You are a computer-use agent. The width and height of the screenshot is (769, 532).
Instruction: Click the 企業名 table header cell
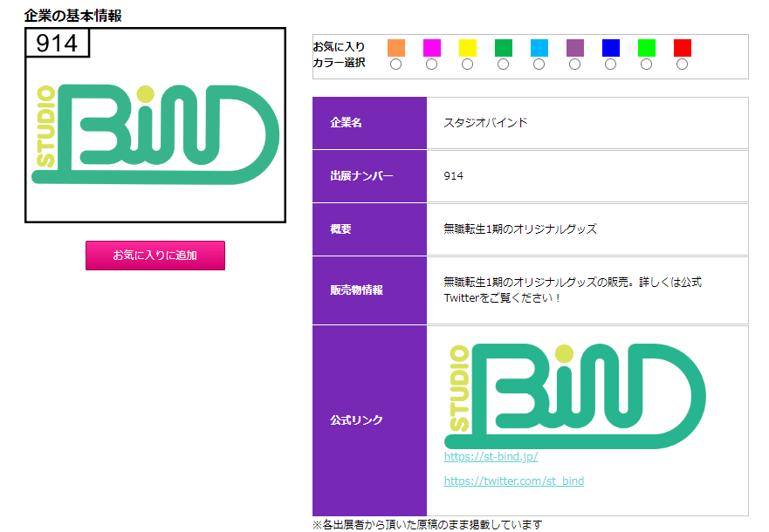tap(369, 122)
